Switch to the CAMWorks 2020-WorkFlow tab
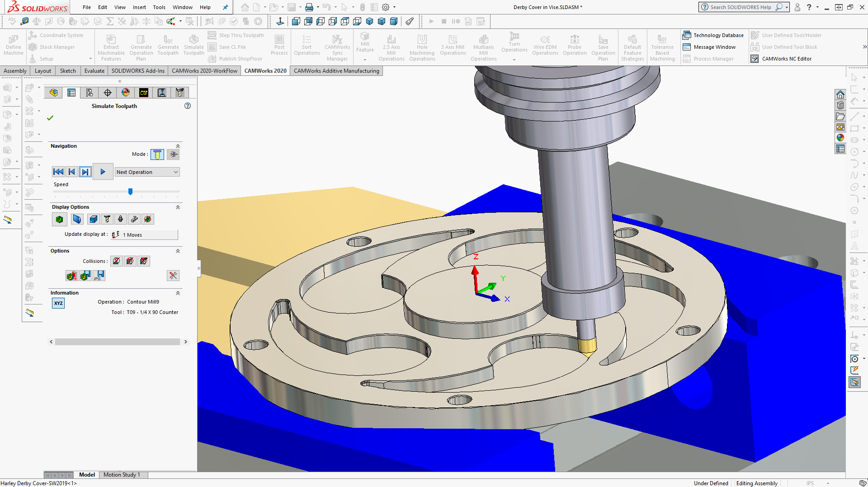868x487 pixels. [x=204, y=70]
